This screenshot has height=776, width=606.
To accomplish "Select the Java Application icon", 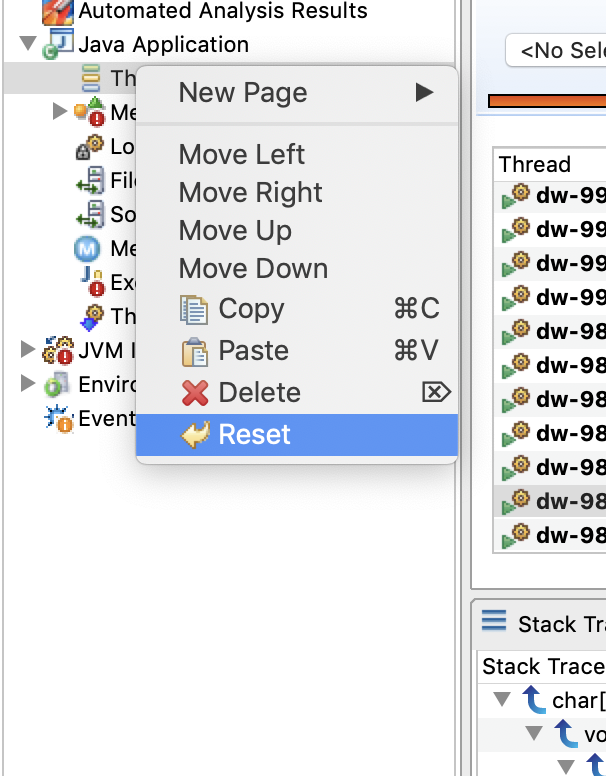I will [57, 45].
